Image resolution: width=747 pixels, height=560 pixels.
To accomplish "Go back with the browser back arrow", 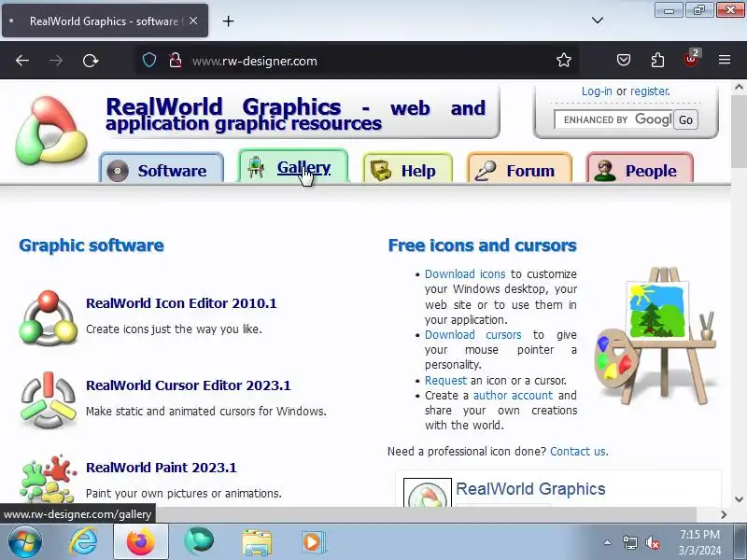I will tap(22, 61).
